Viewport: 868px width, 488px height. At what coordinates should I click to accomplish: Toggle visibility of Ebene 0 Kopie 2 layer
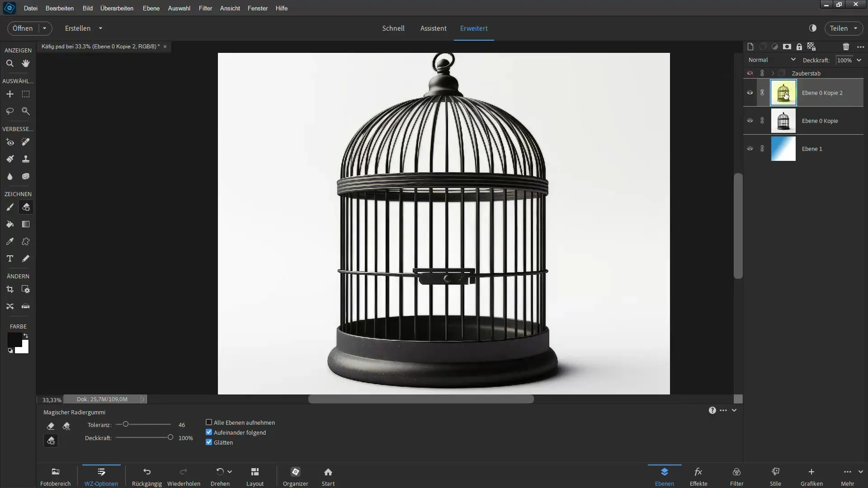750,92
